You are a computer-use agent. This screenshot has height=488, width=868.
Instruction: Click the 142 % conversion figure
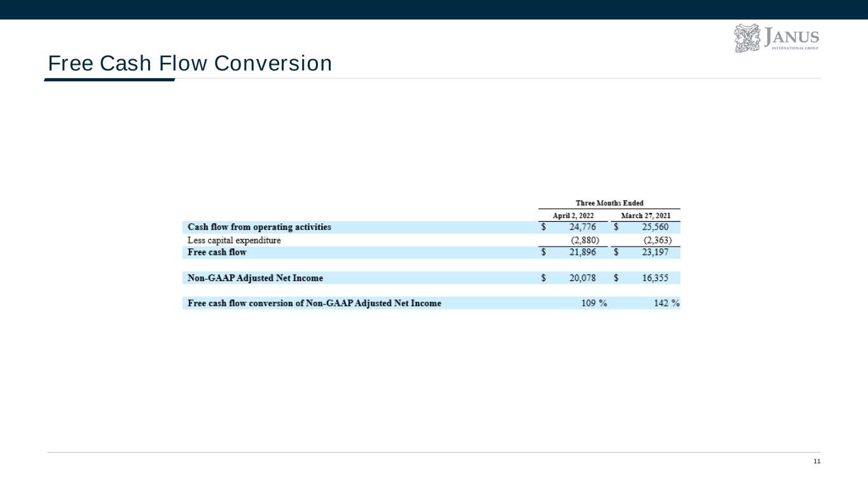pos(666,303)
